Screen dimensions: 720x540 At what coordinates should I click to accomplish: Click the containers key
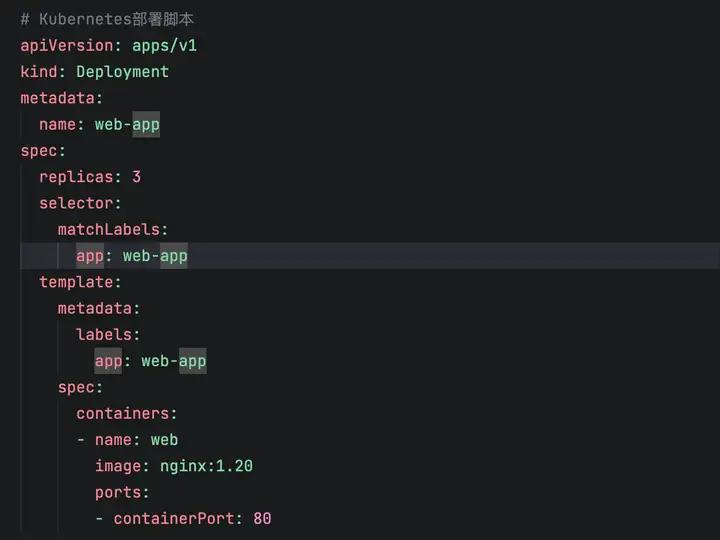click(123, 413)
